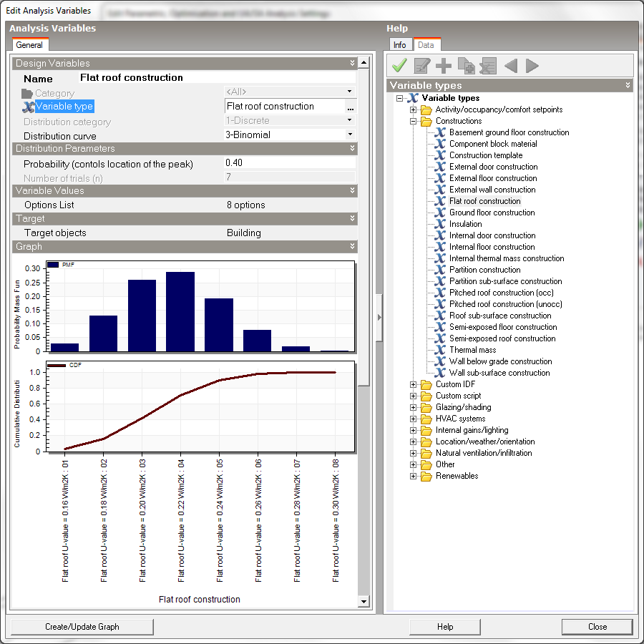The width and height of the screenshot is (644, 644).
Task: Collapse the Graph section header
Action: 352,247
